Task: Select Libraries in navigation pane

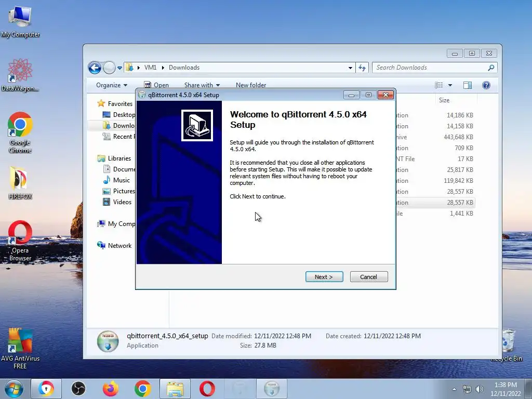Action: pos(114,158)
